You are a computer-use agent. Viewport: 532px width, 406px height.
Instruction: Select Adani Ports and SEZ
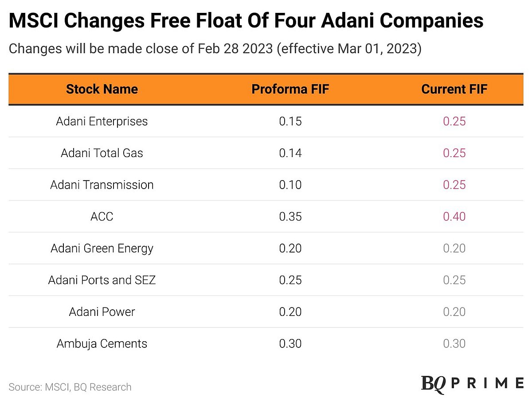point(102,280)
